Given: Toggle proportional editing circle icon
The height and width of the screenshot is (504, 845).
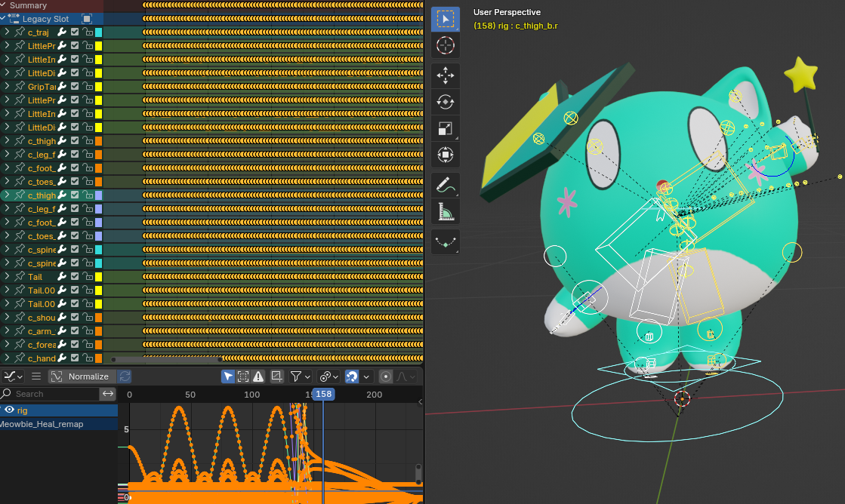Looking at the screenshot, I should (385, 376).
